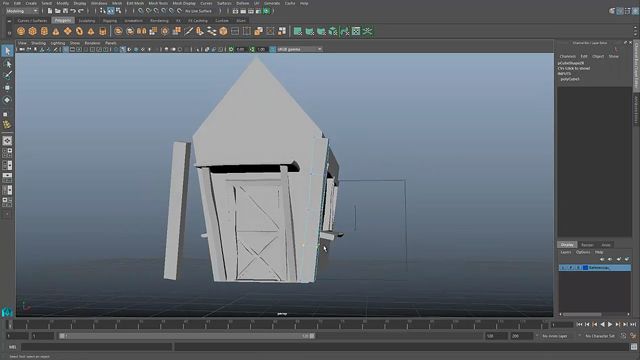This screenshot has width=640, height=360.
Task: Create a polygon pipe from the shelf
Action: coord(102,31)
